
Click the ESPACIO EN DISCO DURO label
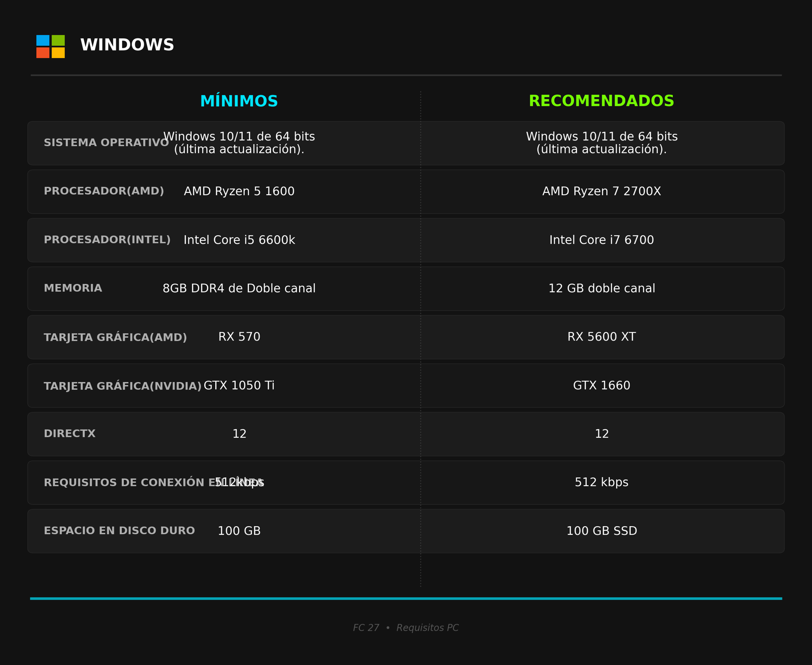click(x=119, y=531)
